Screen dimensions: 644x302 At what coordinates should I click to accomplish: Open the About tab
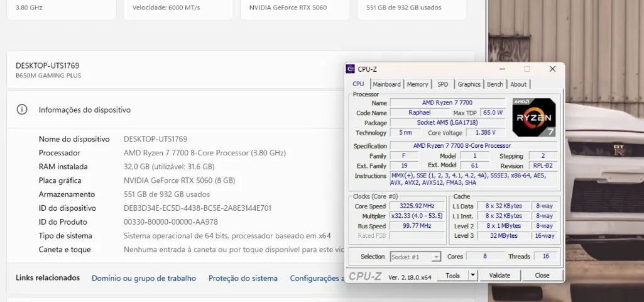(x=518, y=84)
